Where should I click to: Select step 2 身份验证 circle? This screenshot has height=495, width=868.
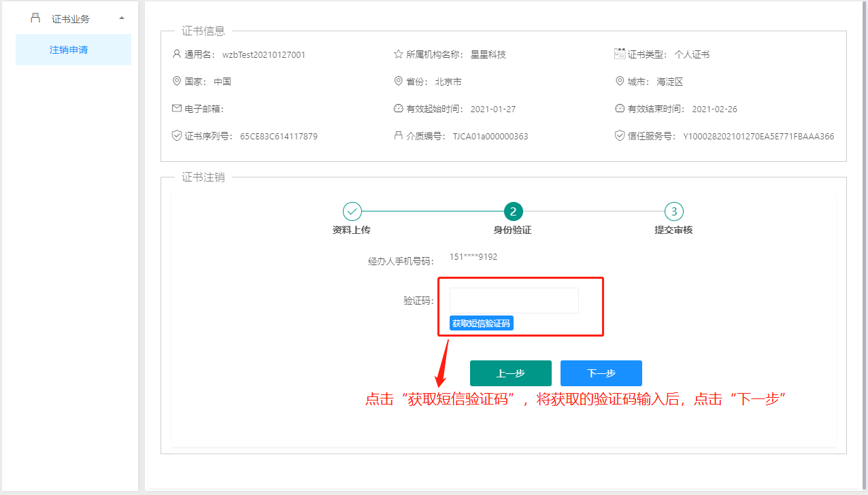pyautogui.click(x=513, y=211)
